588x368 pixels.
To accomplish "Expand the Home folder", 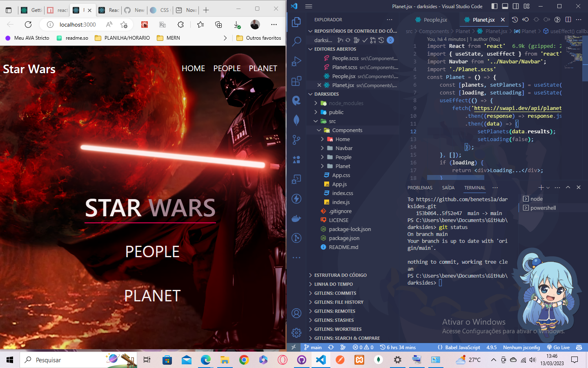I will 353,139.
